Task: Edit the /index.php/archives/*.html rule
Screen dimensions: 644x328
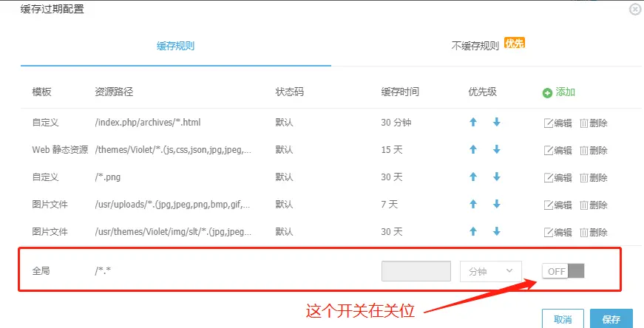Action: coord(557,123)
